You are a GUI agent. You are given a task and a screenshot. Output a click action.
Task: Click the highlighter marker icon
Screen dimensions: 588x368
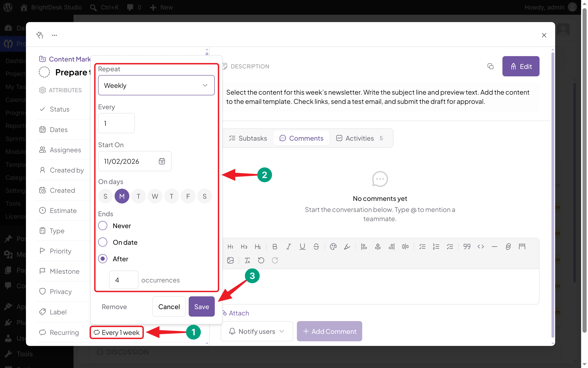(x=347, y=247)
